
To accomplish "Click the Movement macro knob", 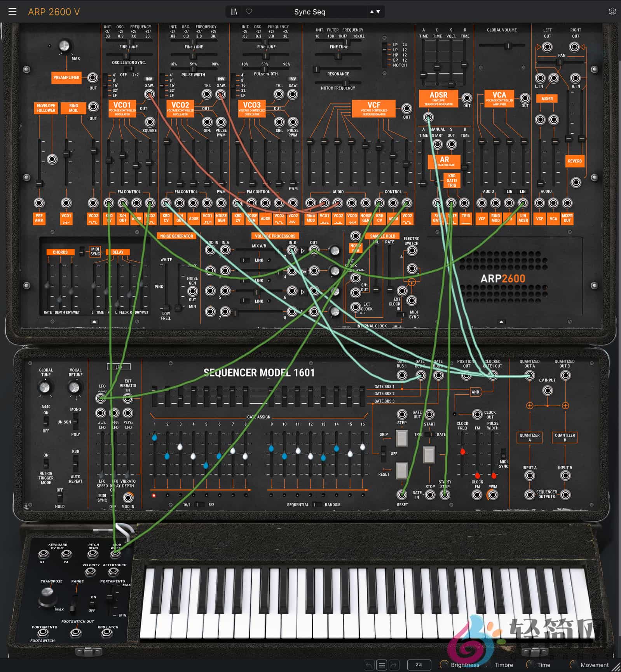I will pos(573,665).
